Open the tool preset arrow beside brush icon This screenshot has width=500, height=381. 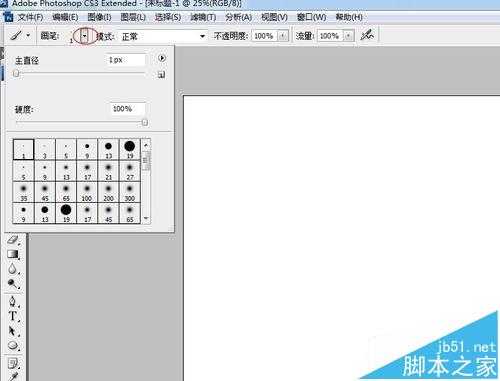(x=28, y=35)
